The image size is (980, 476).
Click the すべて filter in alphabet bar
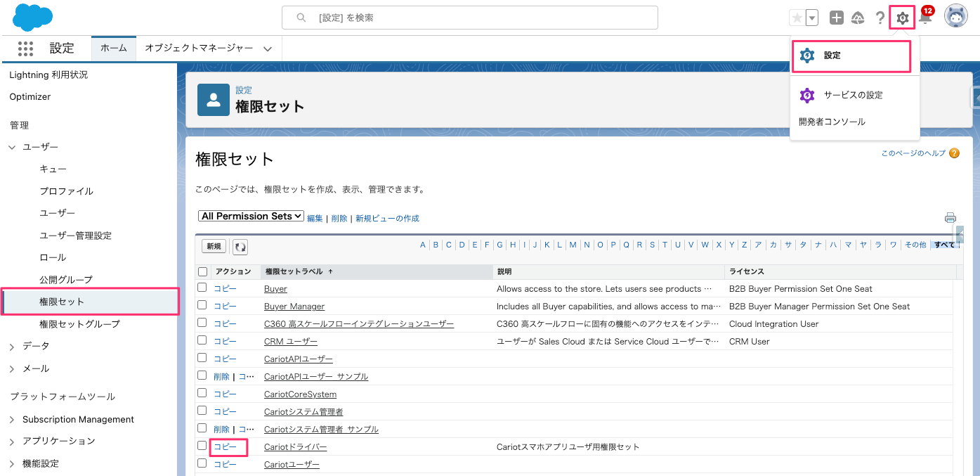click(944, 245)
